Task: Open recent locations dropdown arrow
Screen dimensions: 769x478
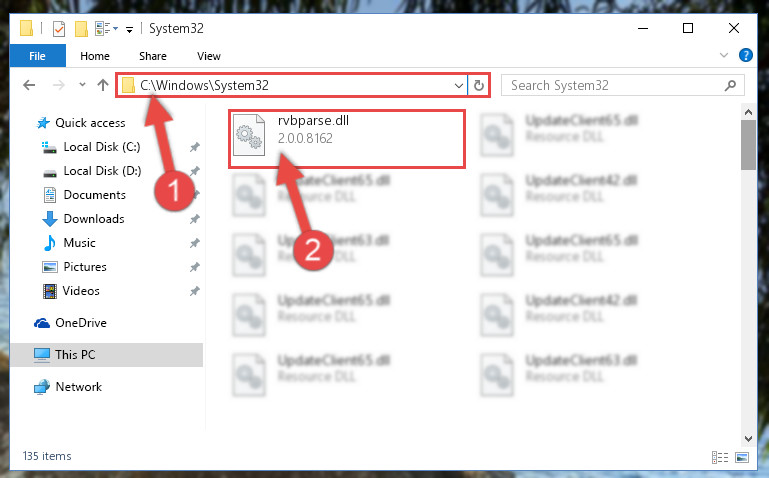Action: pyautogui.click(x=82, y=85)
